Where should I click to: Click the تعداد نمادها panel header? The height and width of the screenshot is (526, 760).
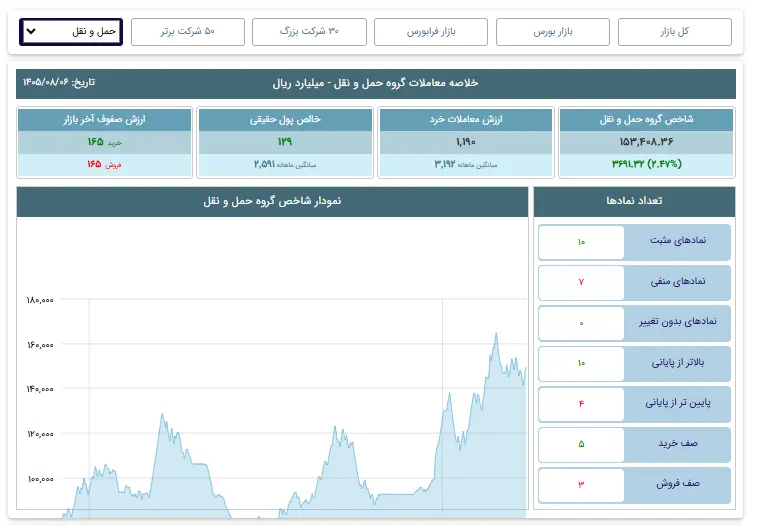click(634, 201)
